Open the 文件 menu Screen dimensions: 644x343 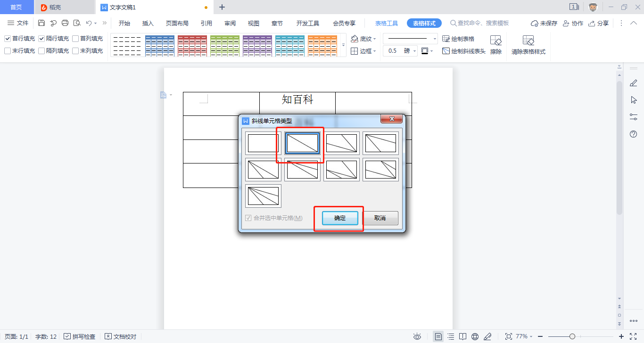pos(18,23)
